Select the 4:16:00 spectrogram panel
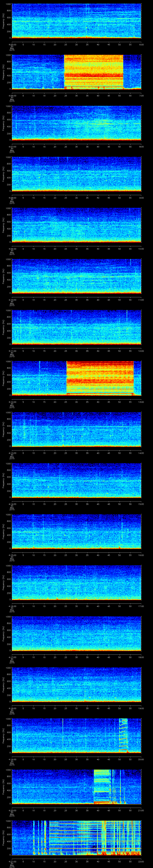Viewport: 153px width, 868px height. [x=76, y=582]
